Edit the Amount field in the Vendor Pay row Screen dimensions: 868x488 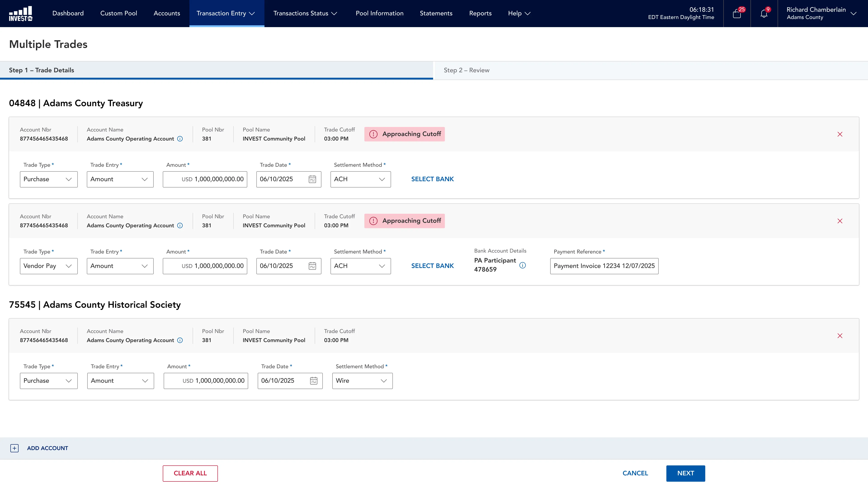pyautogui.click(x=205, y=266)
